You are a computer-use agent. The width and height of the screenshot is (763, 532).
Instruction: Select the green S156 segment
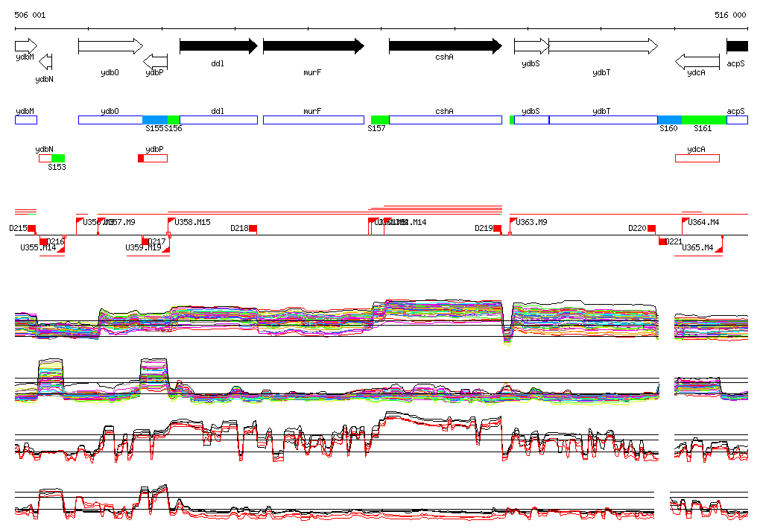point(174,120)
